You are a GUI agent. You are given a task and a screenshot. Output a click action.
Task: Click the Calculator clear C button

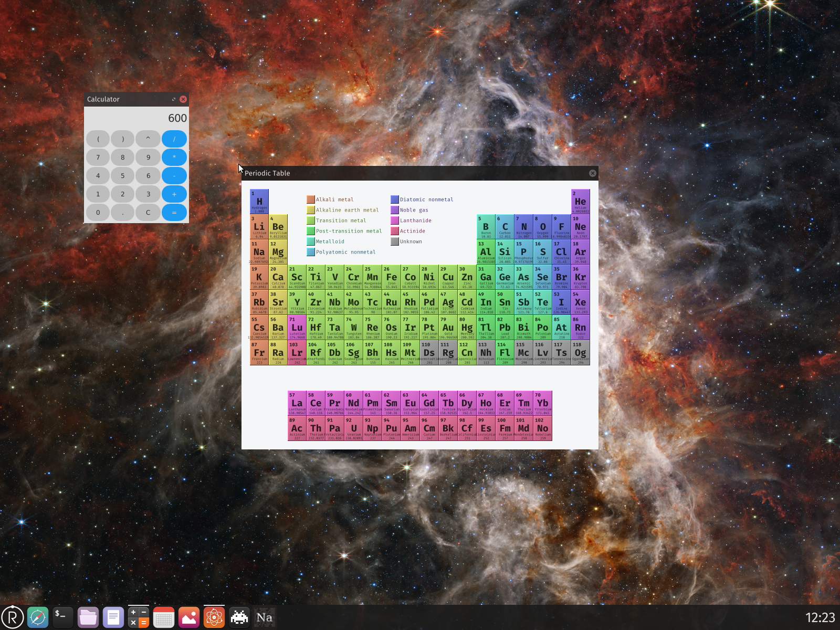tap(148, 212)
